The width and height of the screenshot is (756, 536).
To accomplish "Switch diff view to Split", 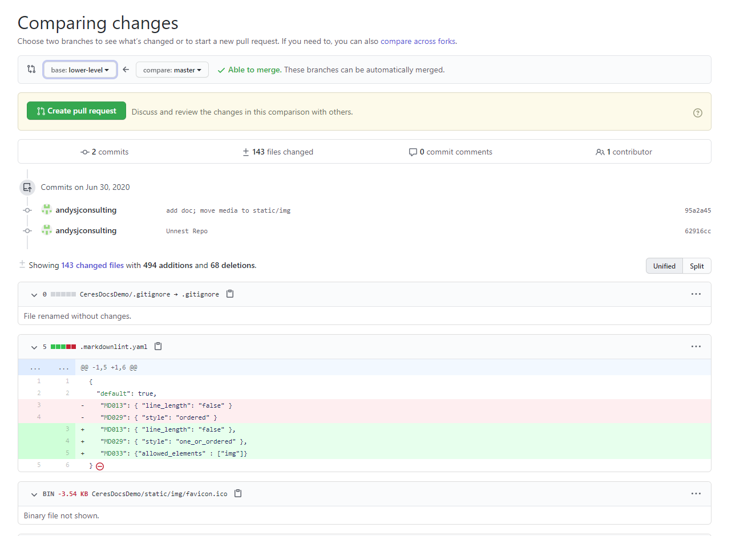I will pyautogui.click(x=697, y=265).
